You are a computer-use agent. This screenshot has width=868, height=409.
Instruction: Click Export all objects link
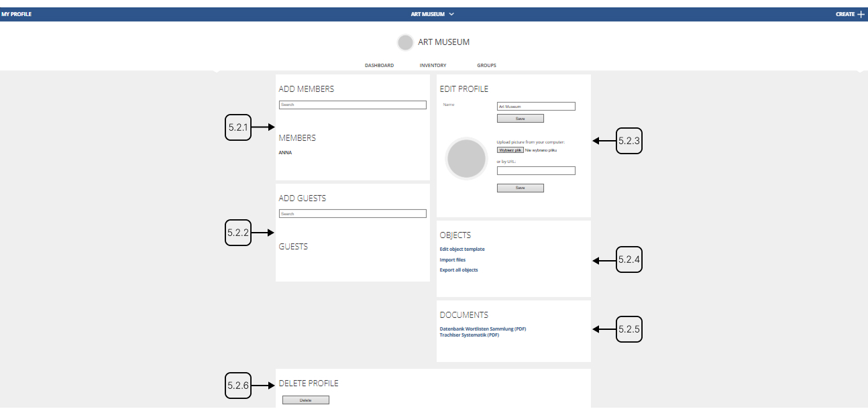pyautogui.click(x=459, y=270)
